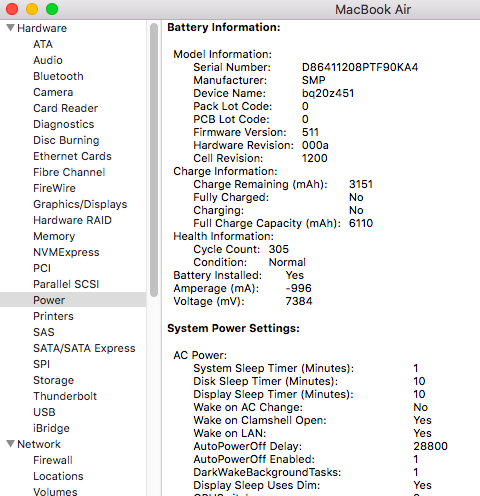The image size is (480, 496).
Task: Click the Amperage value -996
Action: [299, 288]
